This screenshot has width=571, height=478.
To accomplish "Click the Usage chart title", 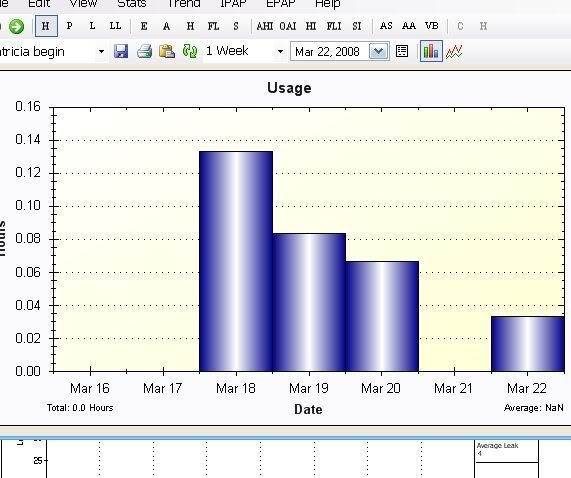I will (x=289, y=88).
